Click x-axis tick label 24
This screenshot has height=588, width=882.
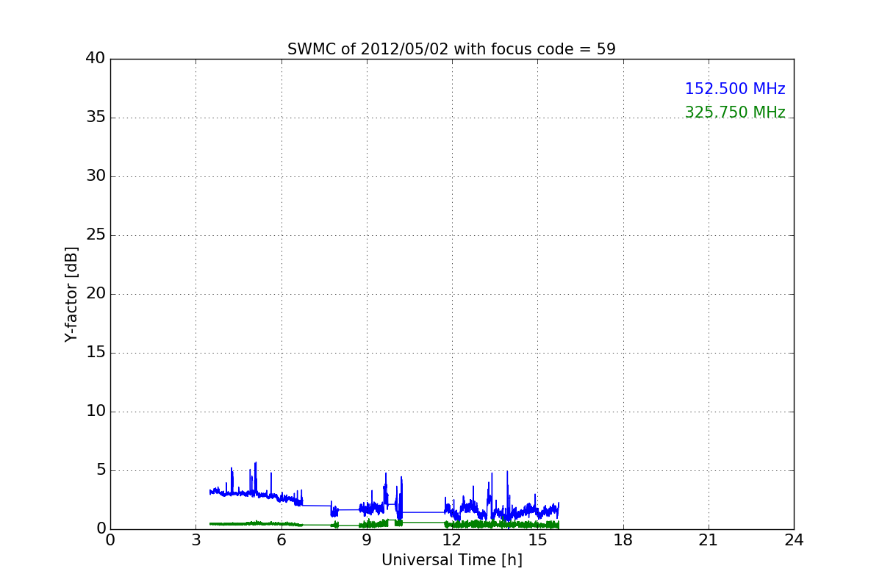pos(794,540)
